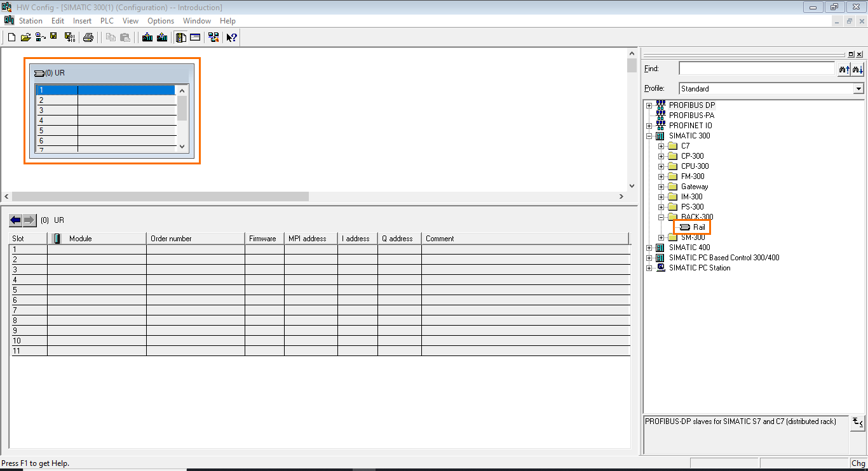
Task: Open the Network Configuration icon
Action: click(214, 37)
